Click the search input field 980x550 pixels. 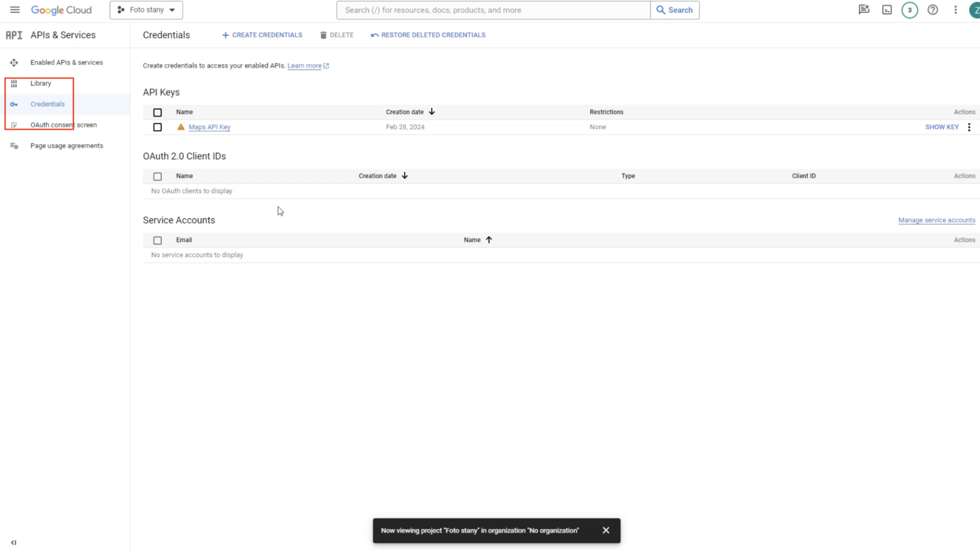[493, 10]
